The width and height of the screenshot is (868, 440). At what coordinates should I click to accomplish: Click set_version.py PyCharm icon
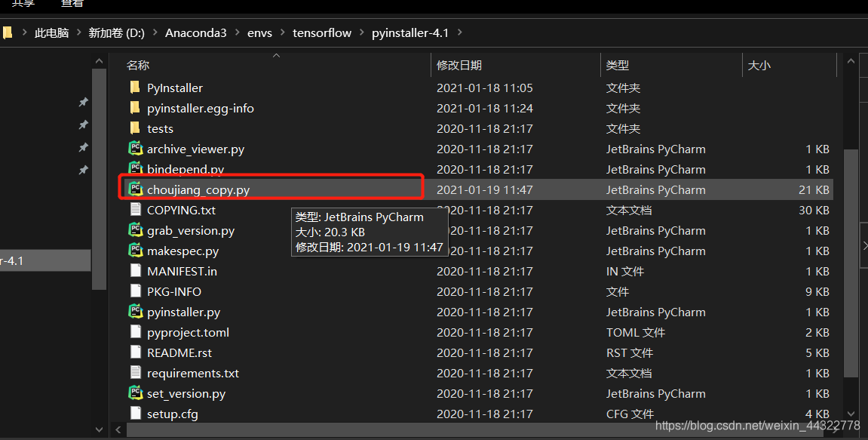pyautogui.click(x=136, y=393)
